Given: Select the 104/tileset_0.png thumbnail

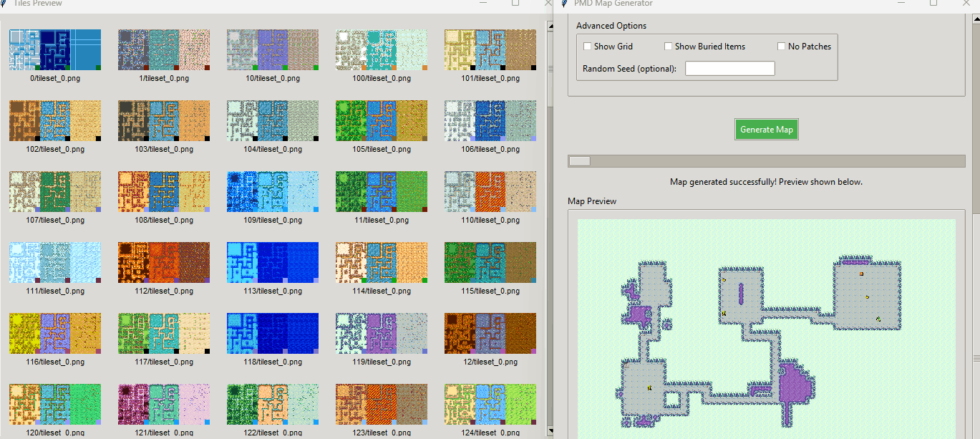Looking at the screenshot, I should (273, 120).
